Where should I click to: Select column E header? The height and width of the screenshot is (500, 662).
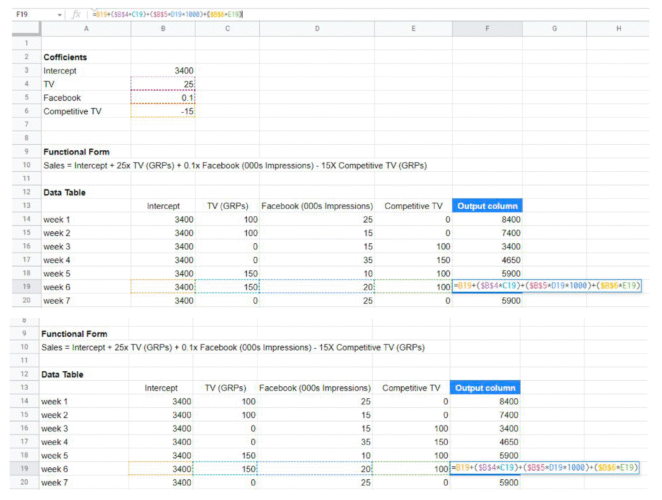(413, 28)
